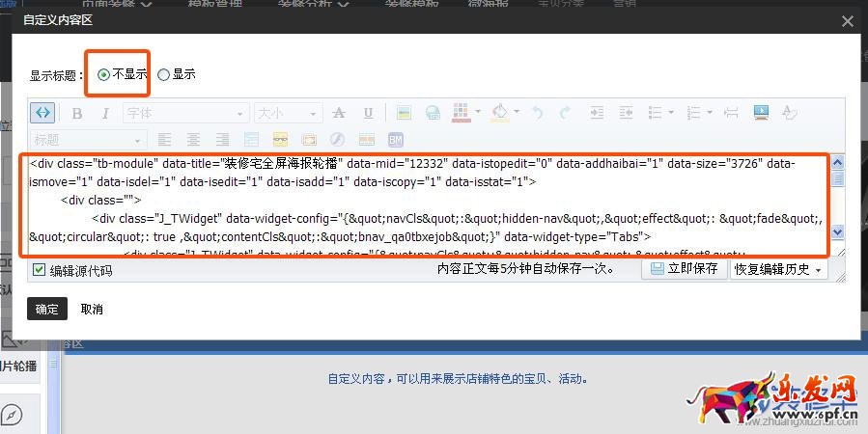Expand the bulleted list style arrow
The width and height of the screenshot is (868, 434).
pos(671,113)
